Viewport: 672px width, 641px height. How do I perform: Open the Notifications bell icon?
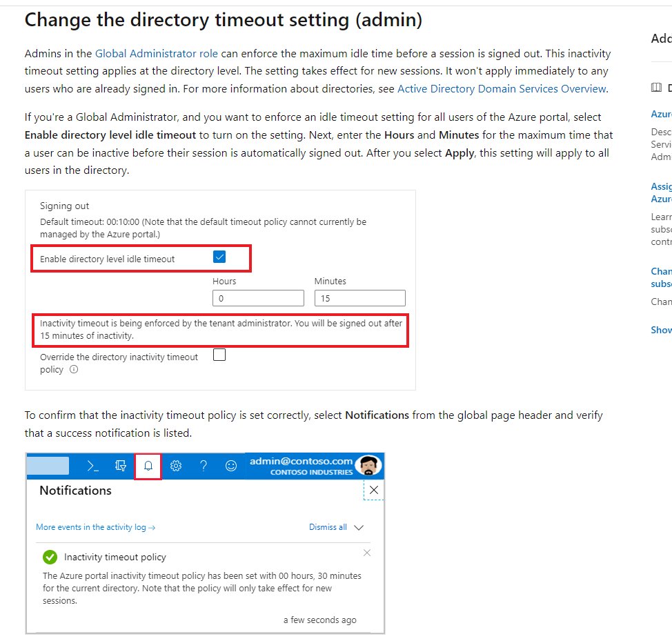pyautogui.click(x=148, y=466)
